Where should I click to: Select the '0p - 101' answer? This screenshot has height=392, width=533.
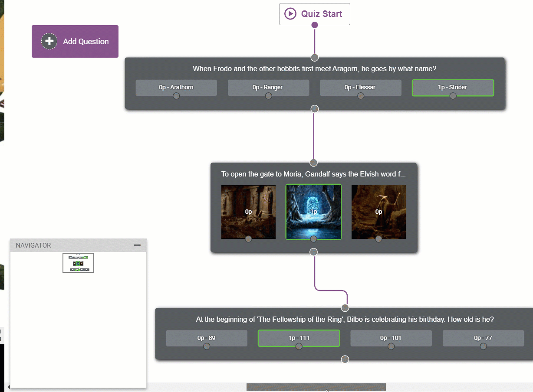point(391,338)
